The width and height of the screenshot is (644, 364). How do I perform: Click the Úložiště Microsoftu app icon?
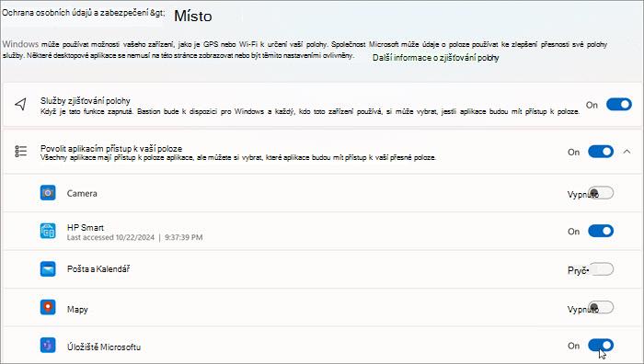pyautogui.click(x=48, y=346)
